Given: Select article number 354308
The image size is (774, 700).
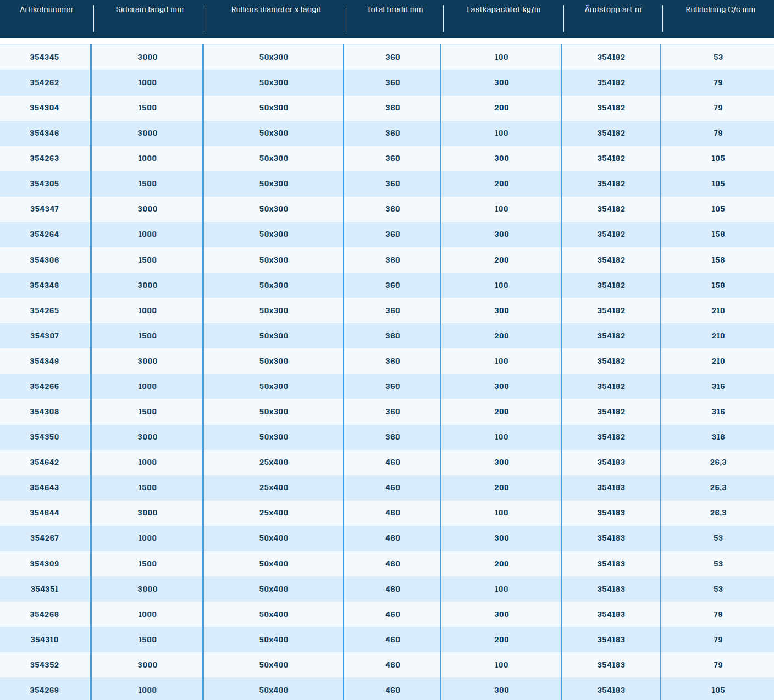Looking at the screenshot, I should point(45,412).
